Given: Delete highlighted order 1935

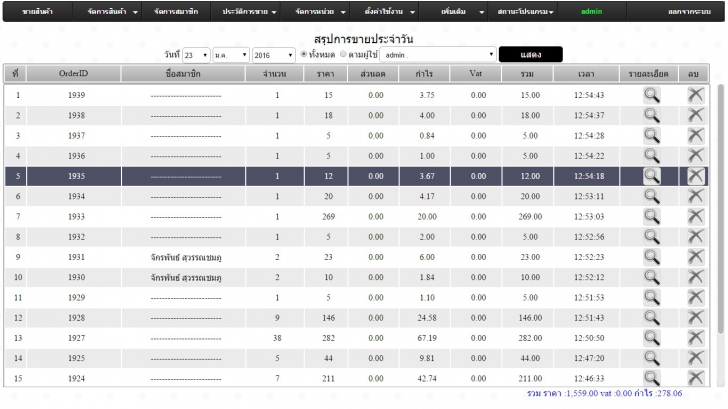Looking at the screenshot, I should point(696,176).
